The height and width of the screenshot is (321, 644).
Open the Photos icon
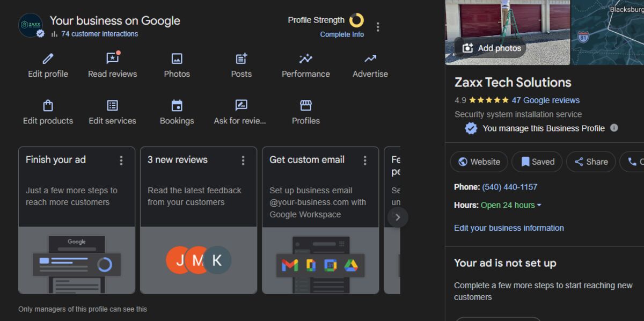coord(177,59)
